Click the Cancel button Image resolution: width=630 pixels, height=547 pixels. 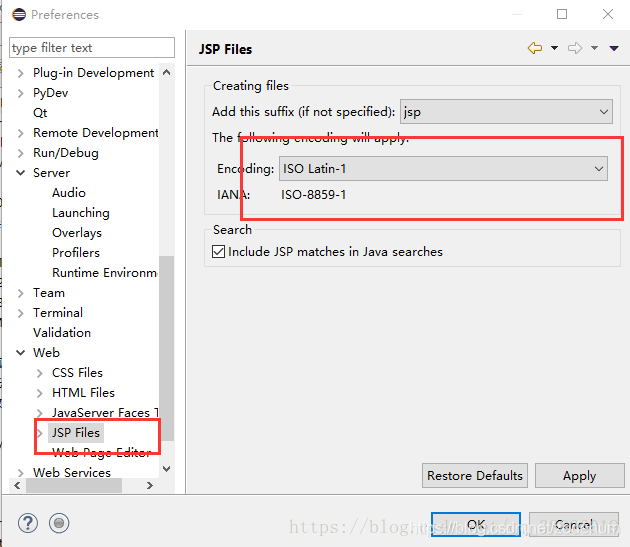[x=573, y=524]
